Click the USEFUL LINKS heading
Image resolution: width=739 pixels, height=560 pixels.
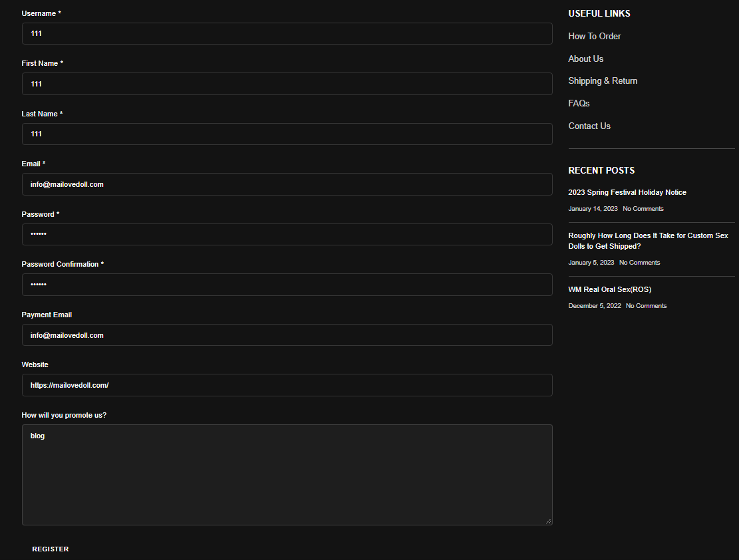point(599,14)
